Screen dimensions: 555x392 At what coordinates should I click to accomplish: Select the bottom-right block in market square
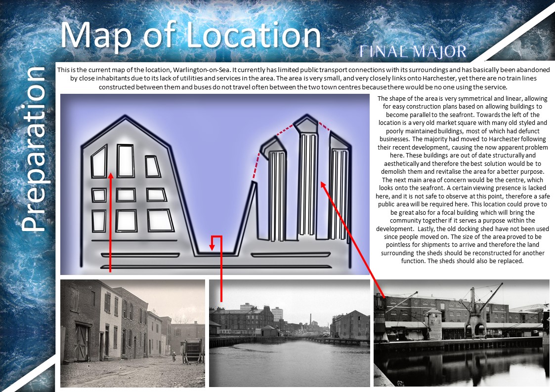(160, 221)
